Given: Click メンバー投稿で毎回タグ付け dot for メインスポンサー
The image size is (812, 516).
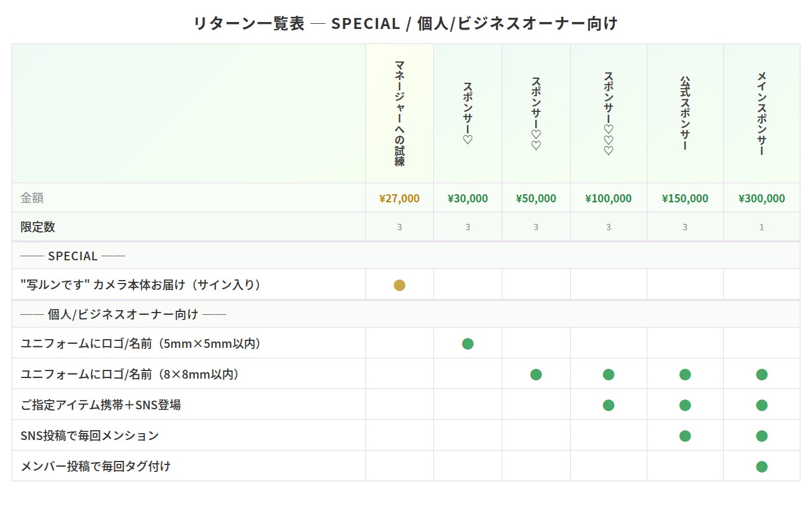Looking at the screenshot, I should (762, 467).
